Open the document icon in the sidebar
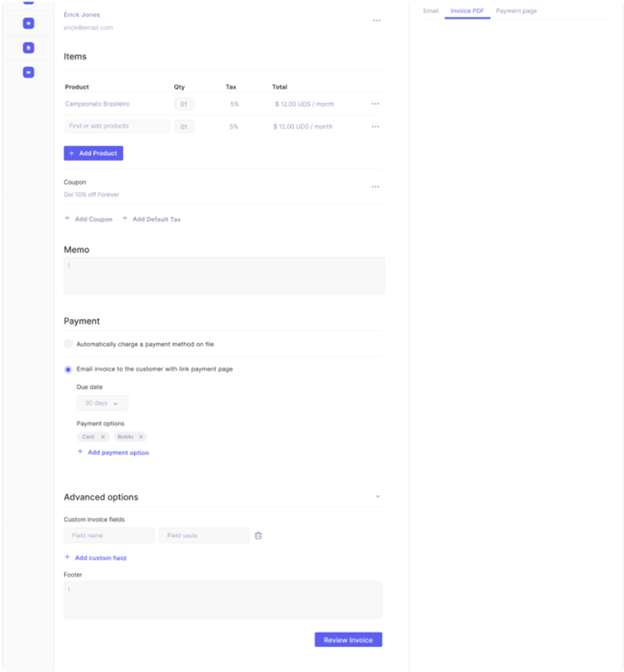This screenshot has height=672, width=624. pyautogui.click(x=28, y=47)
